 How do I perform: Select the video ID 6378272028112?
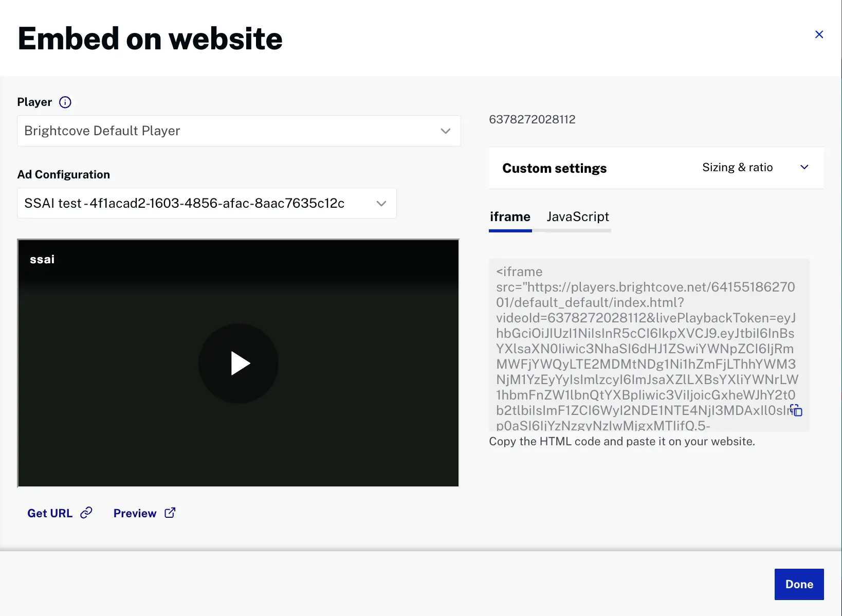click(532, 119)
